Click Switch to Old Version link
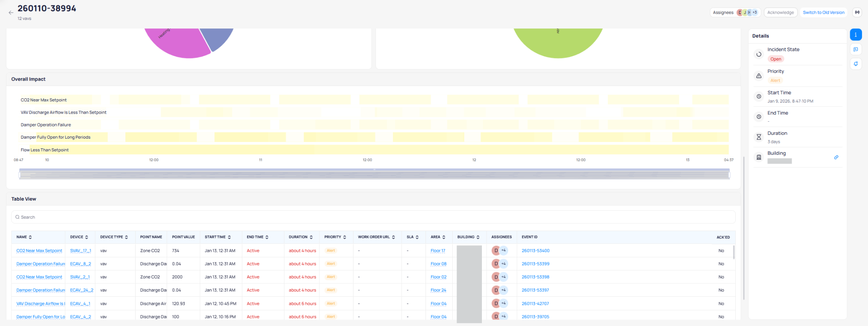868x326 pixels. [x=823, y=12]
